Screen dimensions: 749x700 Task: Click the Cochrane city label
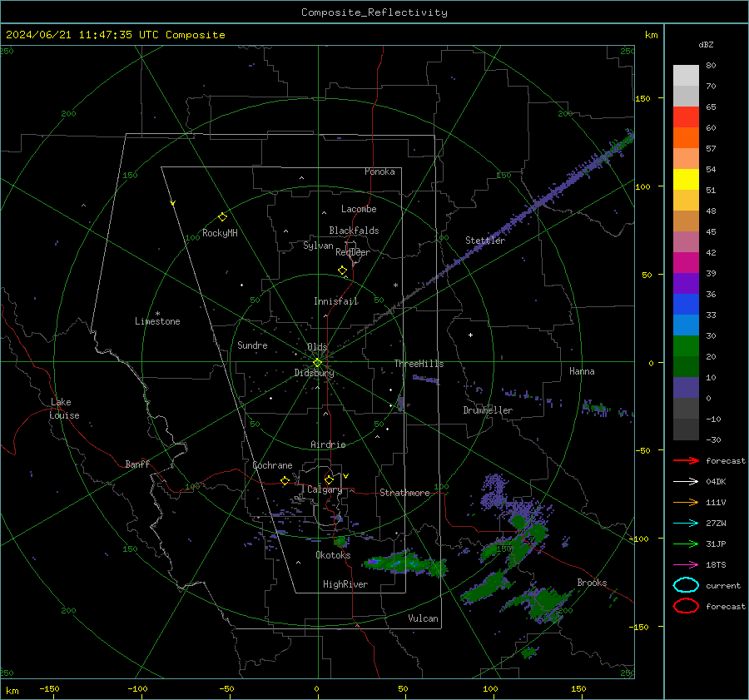click(x=272, y=465)
